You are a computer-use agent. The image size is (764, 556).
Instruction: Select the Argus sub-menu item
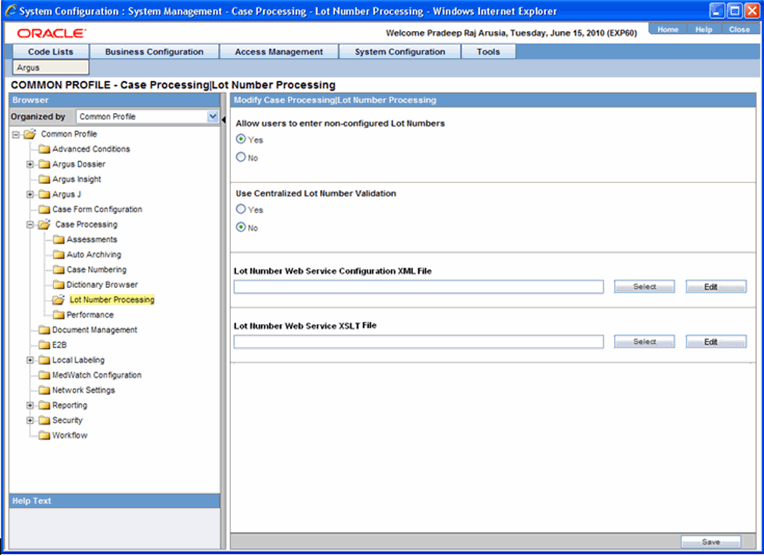point(51,67)
